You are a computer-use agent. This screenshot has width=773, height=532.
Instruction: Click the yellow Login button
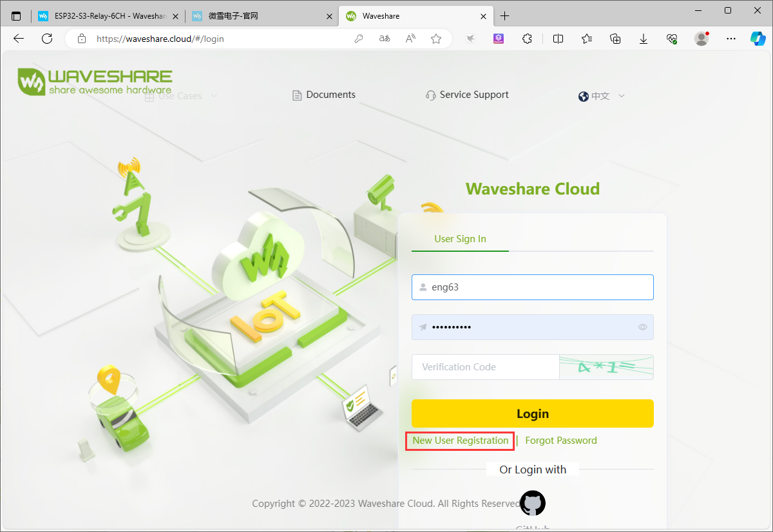533,413
